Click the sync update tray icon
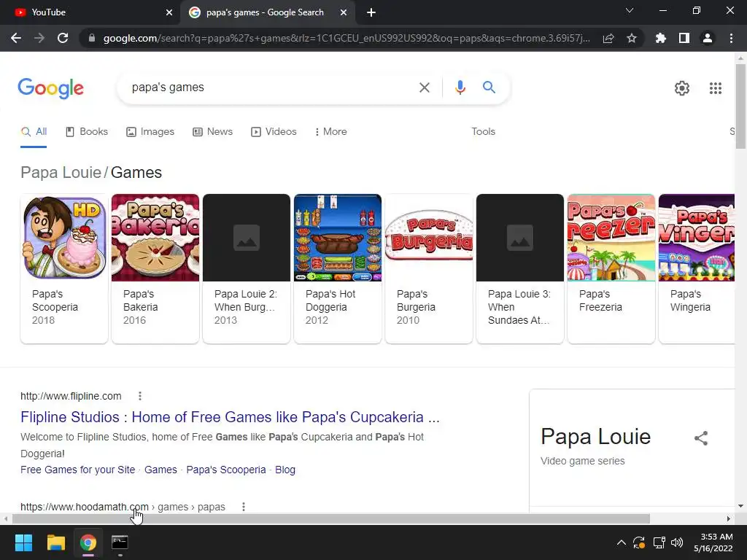 639,542
